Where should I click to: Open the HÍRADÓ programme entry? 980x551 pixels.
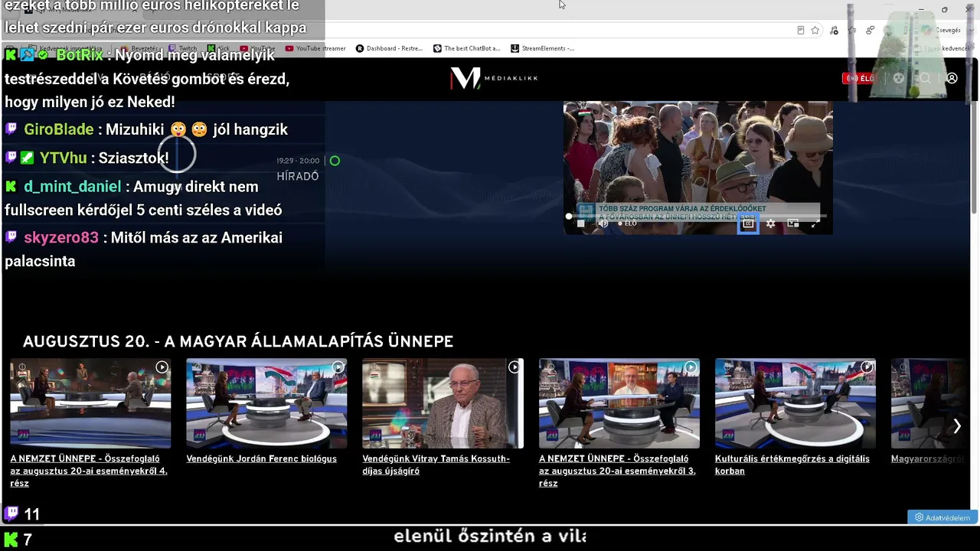(298, 176)
